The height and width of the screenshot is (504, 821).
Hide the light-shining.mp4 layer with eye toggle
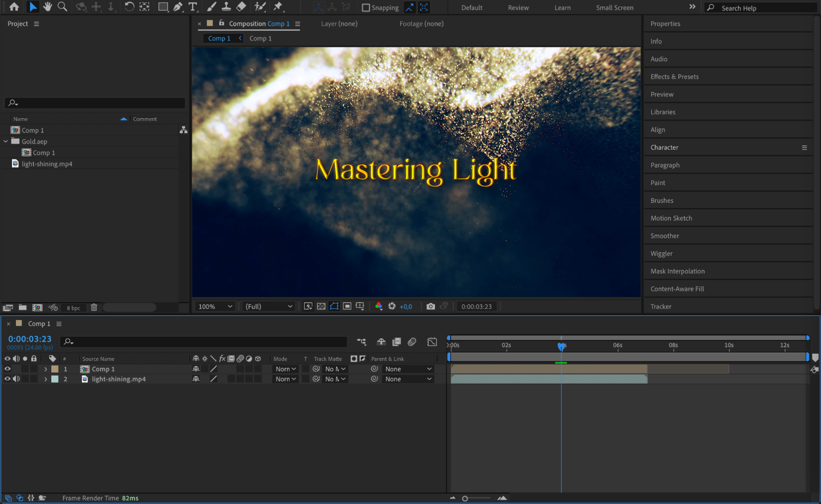(7, 379)
